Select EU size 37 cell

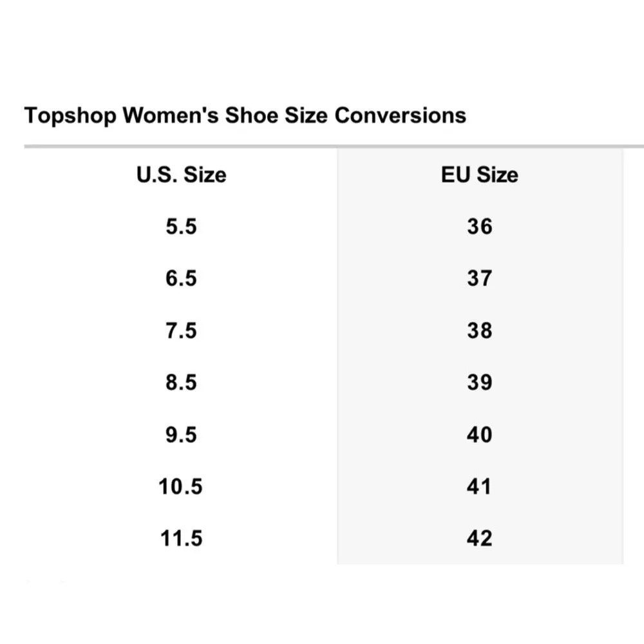pos(479,279)
